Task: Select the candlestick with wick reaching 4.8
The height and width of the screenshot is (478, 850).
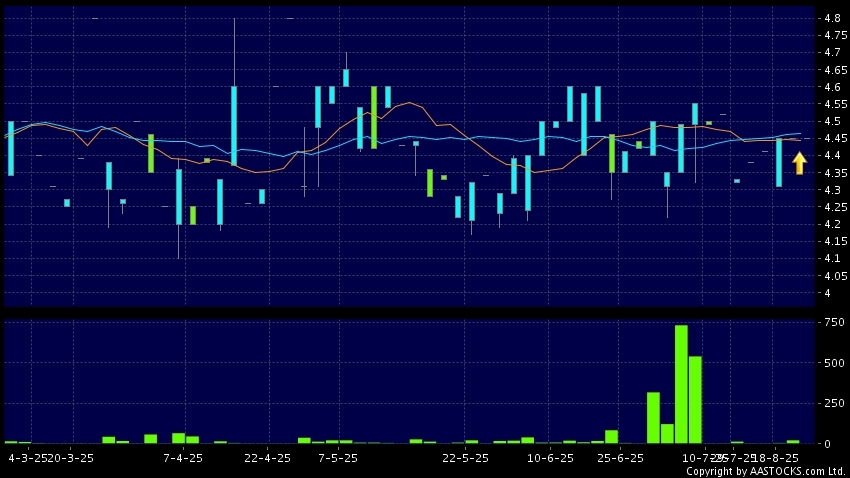Action: point(234,92)
